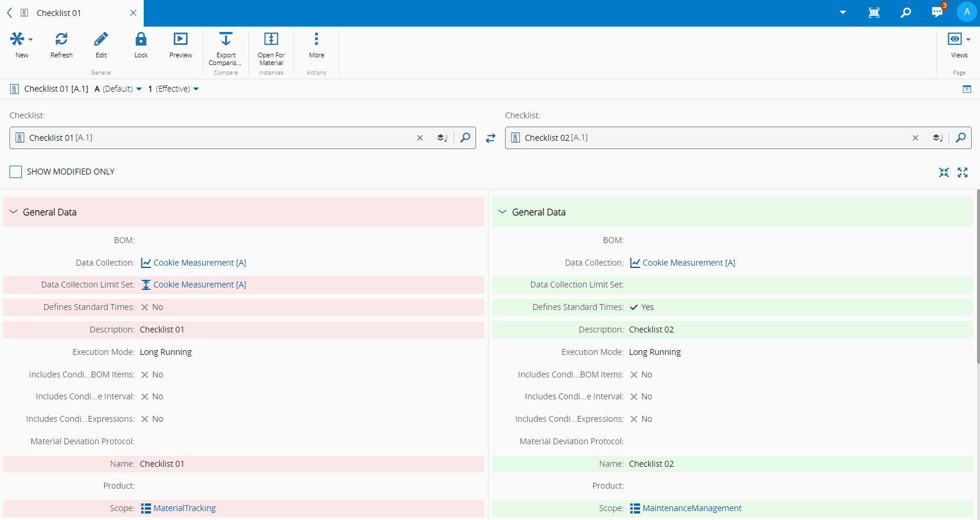Click the Edit pencil icon
This screenshot has height=520, width=980.
[101, 40]
